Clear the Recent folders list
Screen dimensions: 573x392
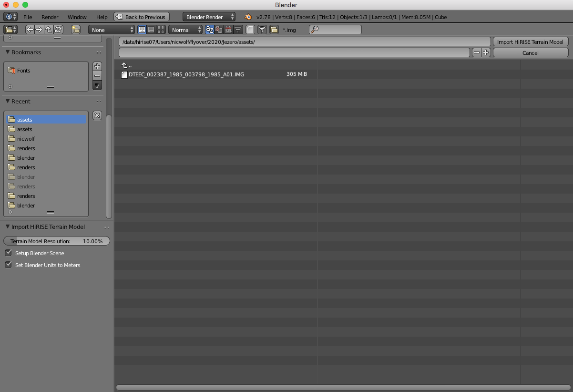pos(97,115)
